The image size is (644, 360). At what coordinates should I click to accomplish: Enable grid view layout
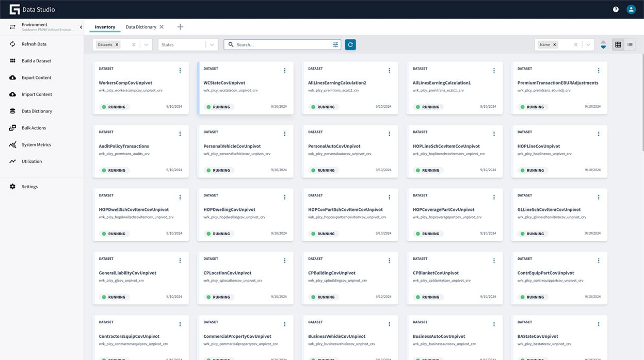tap(618, 44)
